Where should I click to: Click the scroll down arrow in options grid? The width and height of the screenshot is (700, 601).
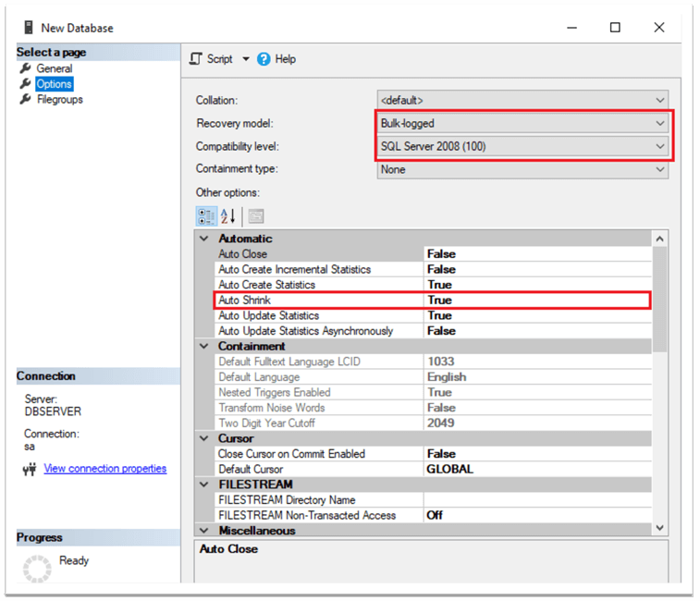659,528
